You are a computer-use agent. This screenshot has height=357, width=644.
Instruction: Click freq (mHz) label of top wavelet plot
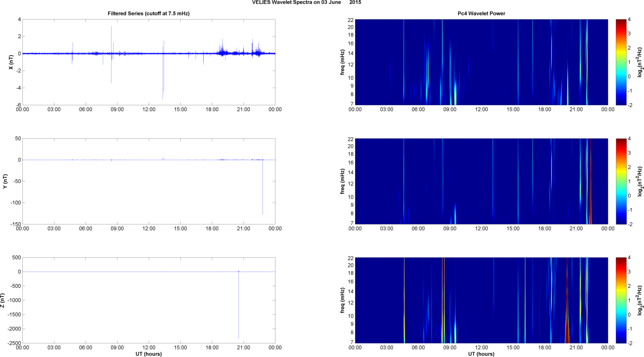[343, 62]
